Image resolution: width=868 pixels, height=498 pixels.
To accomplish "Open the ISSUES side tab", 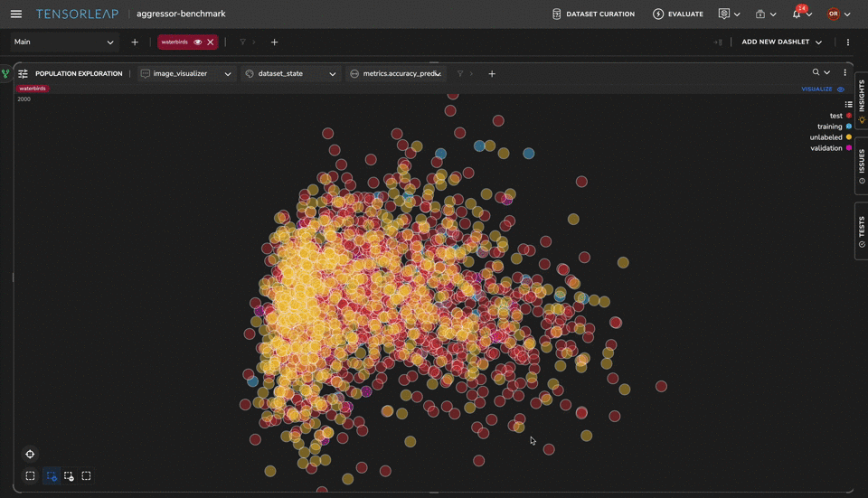I will 861,166.
